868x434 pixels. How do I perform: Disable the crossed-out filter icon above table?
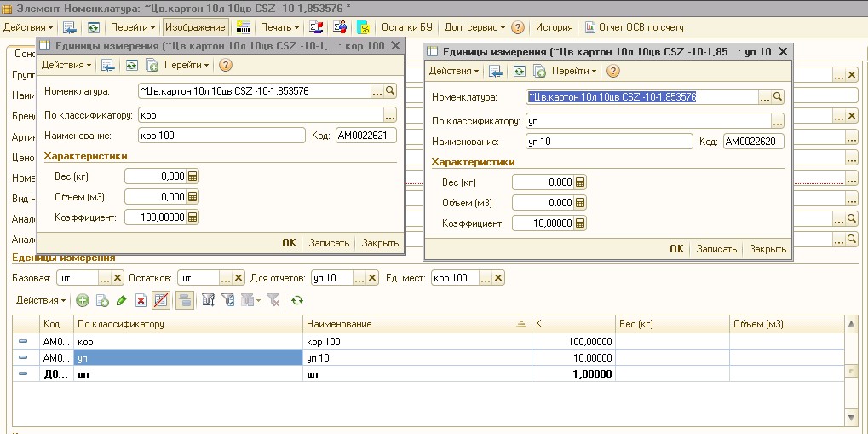click(273, 300)
